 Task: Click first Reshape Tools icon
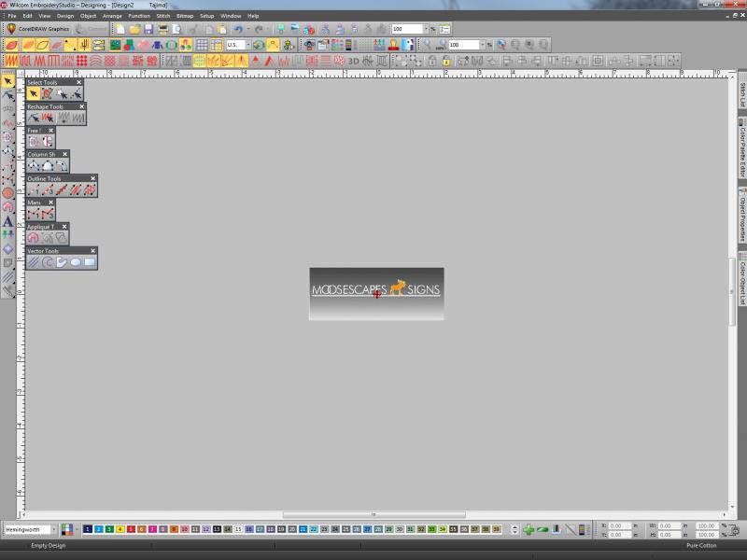(x=34, y=118)
